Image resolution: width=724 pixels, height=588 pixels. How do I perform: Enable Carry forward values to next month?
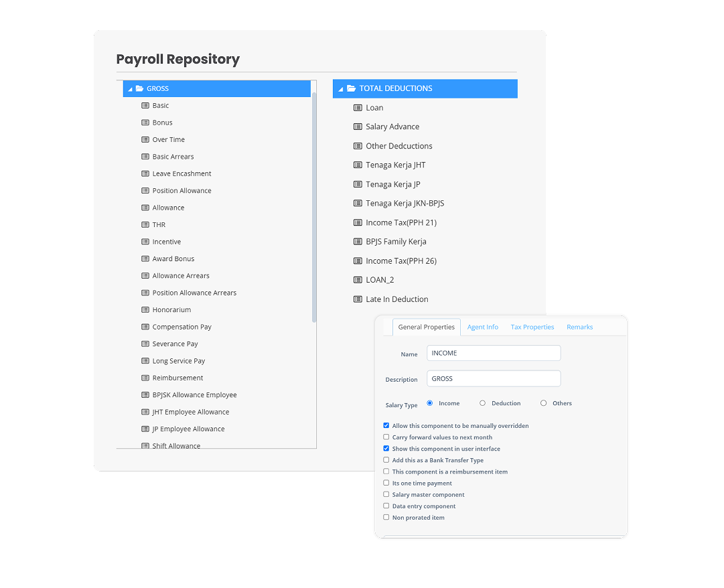pyautogui.click(x=386, y=437)
